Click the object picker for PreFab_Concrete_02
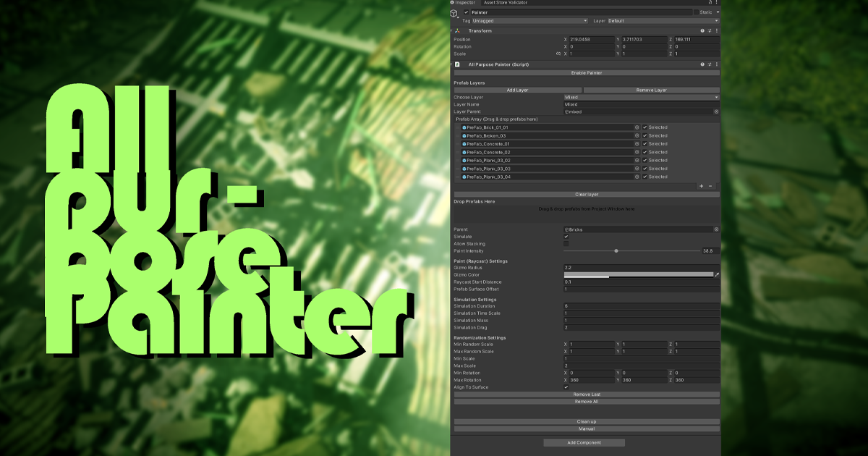This screenshot has width=868, height=456. pyautogui.click(x=637, y=152)
